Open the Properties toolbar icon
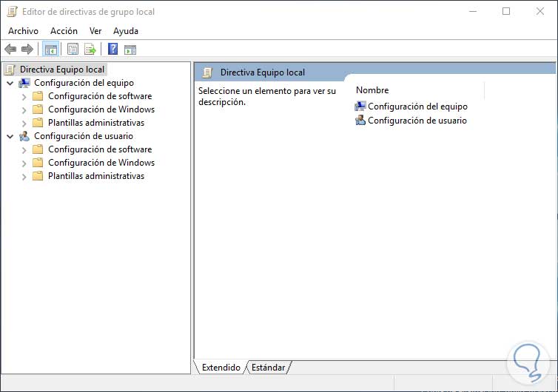Image resolution: width=558 pixels, height=392 pixels. [x=73, y=49]
